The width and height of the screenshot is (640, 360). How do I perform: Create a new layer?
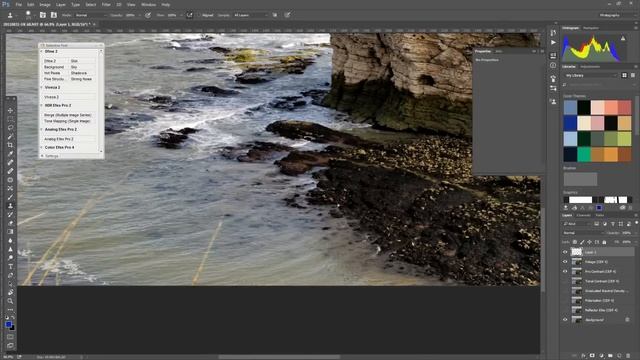click(619, 356)
